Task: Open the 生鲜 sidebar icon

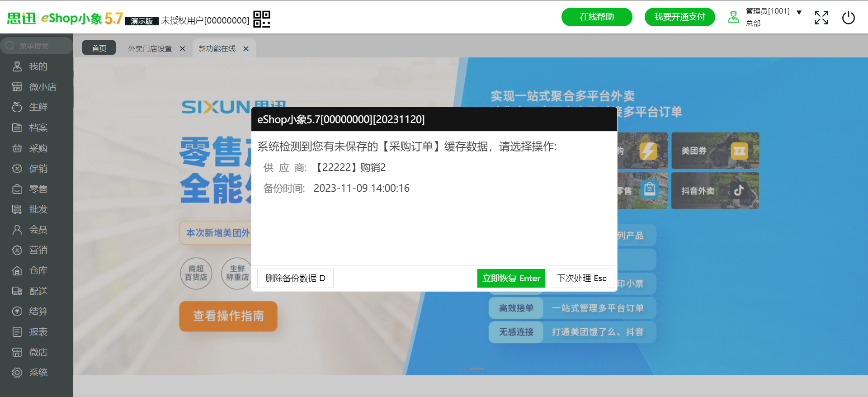Action: [17, 107]
